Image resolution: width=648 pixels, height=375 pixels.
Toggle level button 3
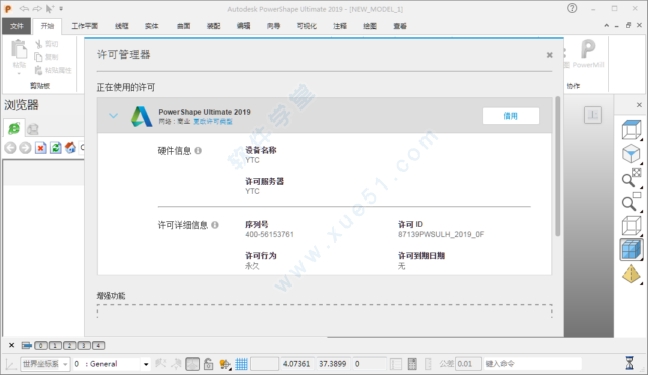pyautogui.click(x=84, y=345)
